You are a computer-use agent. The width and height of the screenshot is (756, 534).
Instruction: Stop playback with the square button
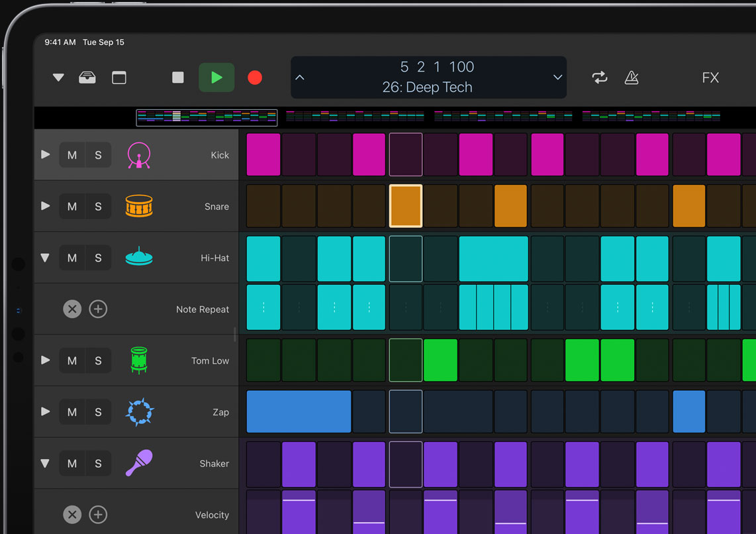(x=178, y=78)
